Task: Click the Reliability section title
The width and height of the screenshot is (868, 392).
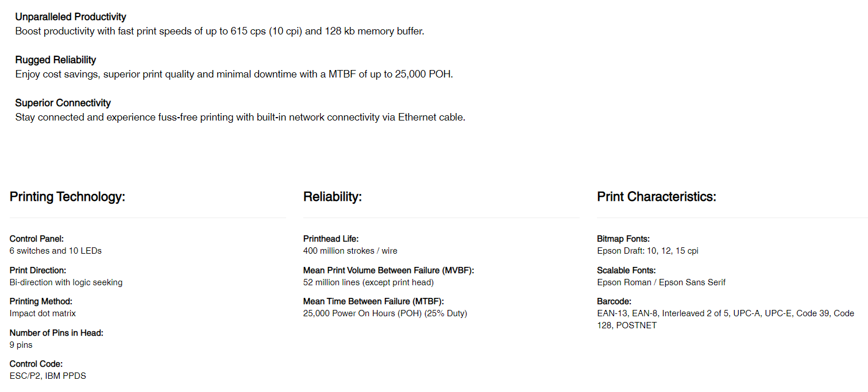Action: tap(333, 197)
